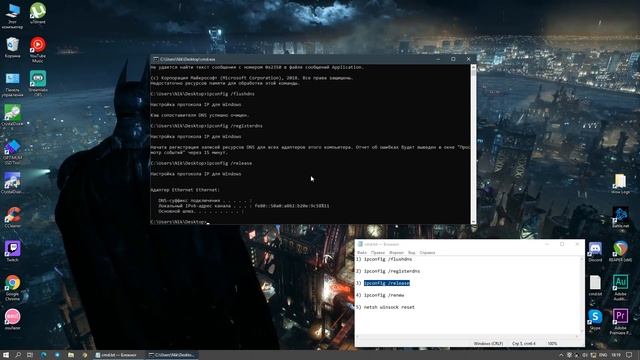Click the 100% zoom indicator in Notepad status bar
This screenshot has height=360, width=640.
(552, 343)
